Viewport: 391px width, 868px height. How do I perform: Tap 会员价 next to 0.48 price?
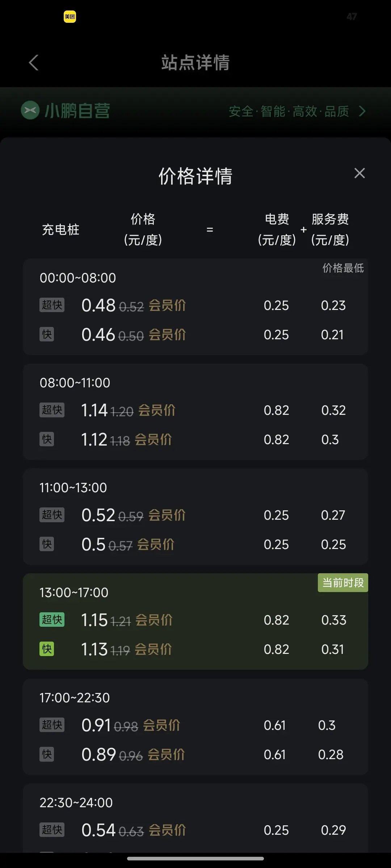[167, 305]
